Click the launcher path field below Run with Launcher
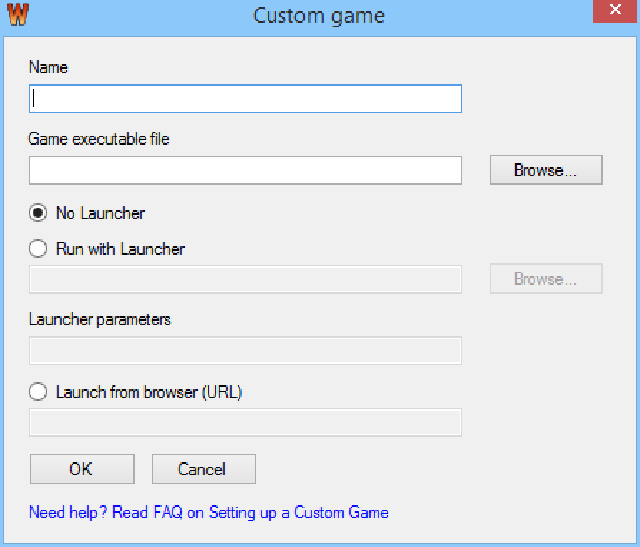640x547 pixels. tap(245, 279)
